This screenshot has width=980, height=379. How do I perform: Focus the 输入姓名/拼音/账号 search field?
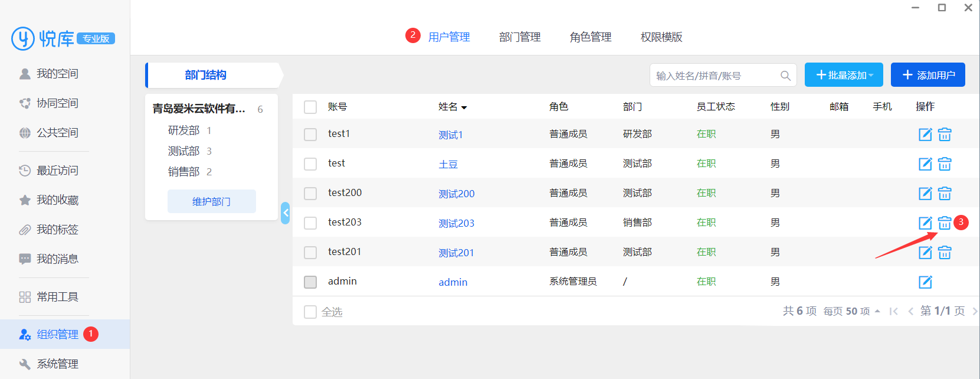tap(714, 76)
